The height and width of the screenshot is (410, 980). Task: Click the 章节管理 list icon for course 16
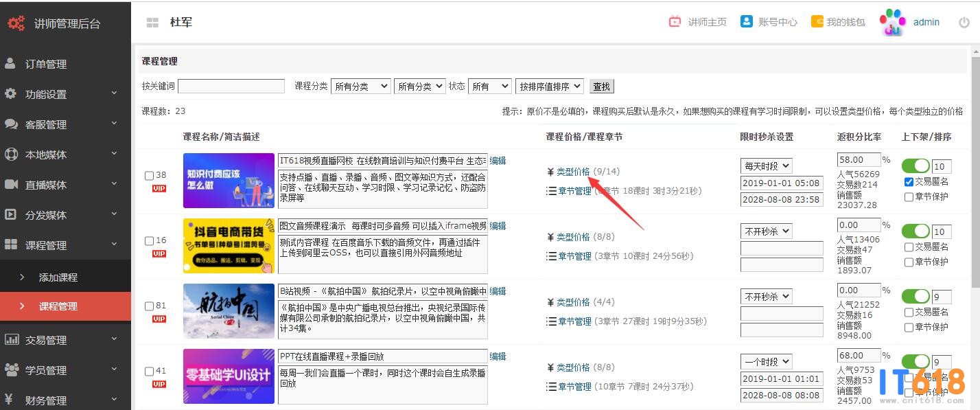click(551, 256)
